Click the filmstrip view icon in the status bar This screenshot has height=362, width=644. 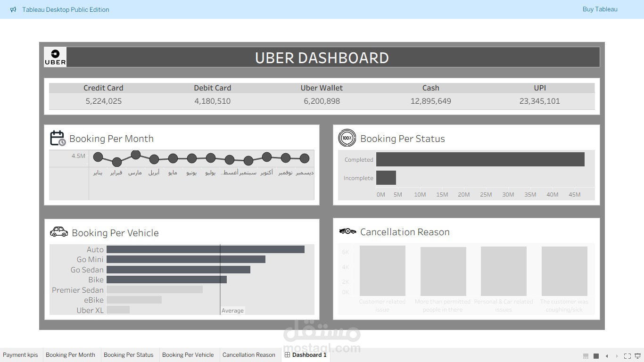(x=585, y=355)
